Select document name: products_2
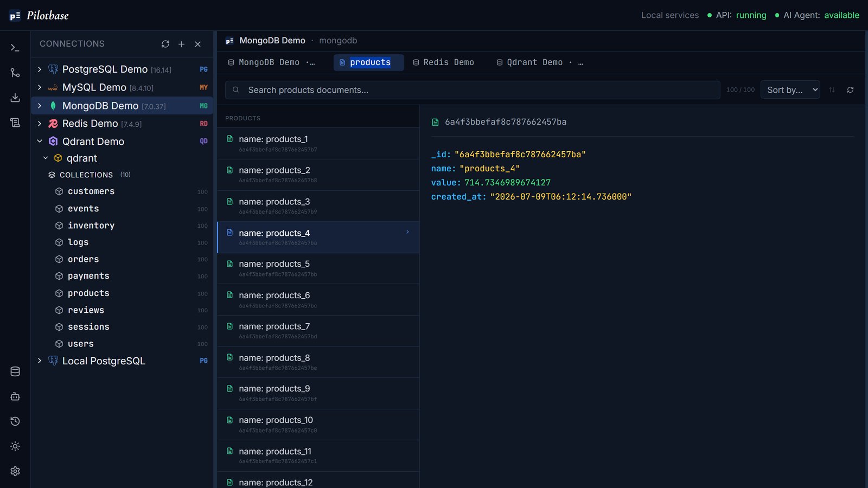 click(x=318, y=175)
